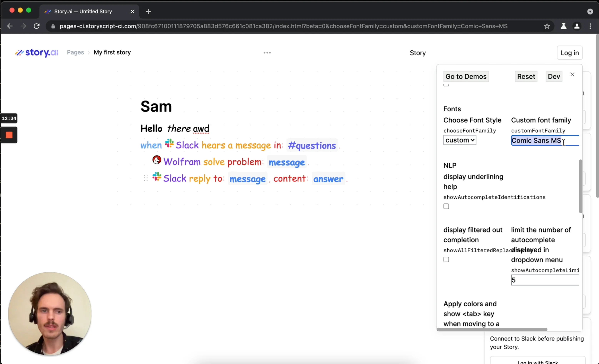Close the settings panel with X
This screenshot has width=599, height=364.
pos(572,74)
